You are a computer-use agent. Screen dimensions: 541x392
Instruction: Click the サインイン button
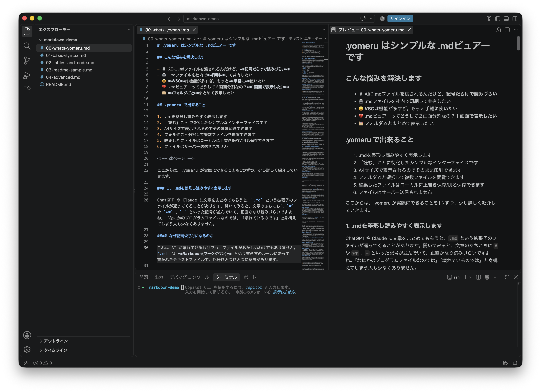click(400, 19)
